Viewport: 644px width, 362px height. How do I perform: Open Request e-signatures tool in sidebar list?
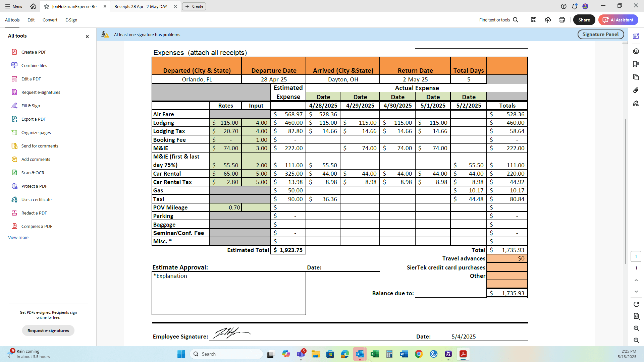tap(41, 92)
